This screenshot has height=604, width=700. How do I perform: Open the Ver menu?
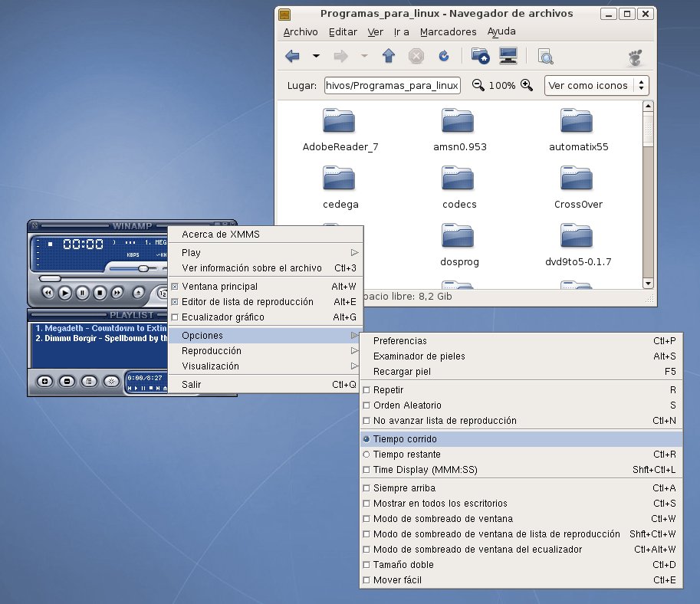coord(376,32)
